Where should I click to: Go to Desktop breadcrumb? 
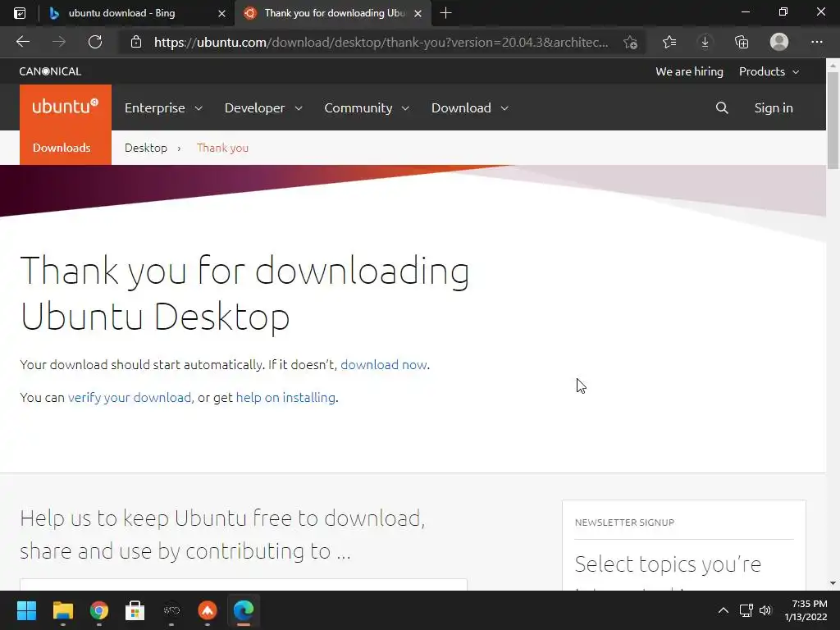point(146,148)
